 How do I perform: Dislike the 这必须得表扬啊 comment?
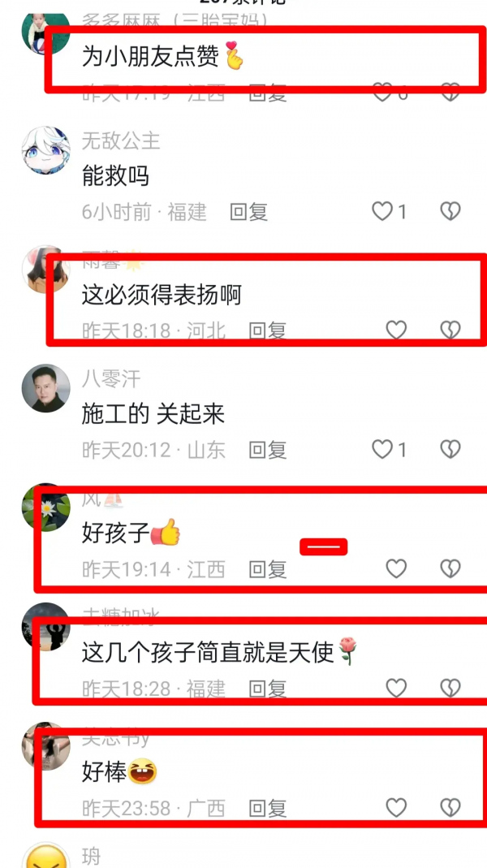point(450,330)
